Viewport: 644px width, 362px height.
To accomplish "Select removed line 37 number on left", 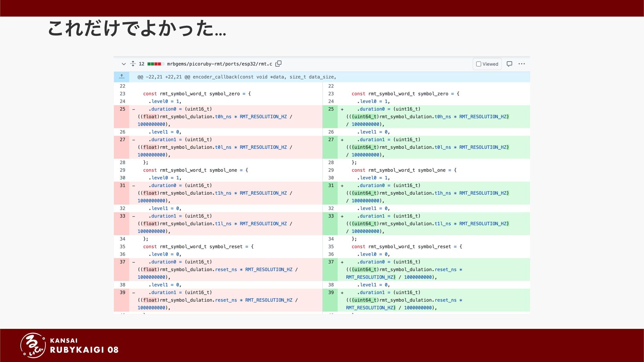I will (122, 262).
